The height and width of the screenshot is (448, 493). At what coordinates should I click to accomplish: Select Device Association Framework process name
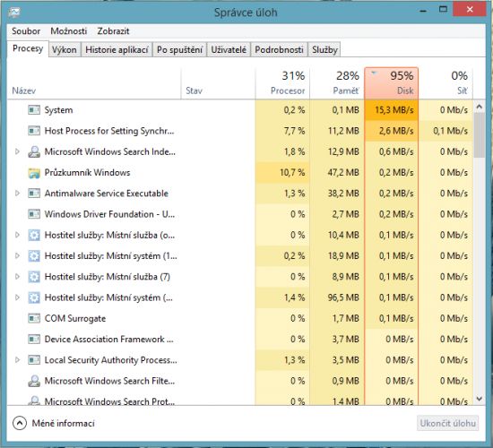(108, 340)
